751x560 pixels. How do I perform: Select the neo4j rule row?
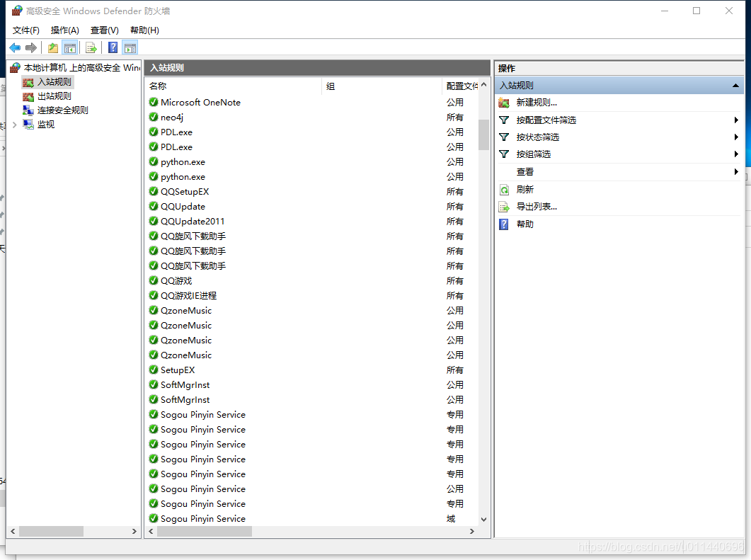point(311,117)
